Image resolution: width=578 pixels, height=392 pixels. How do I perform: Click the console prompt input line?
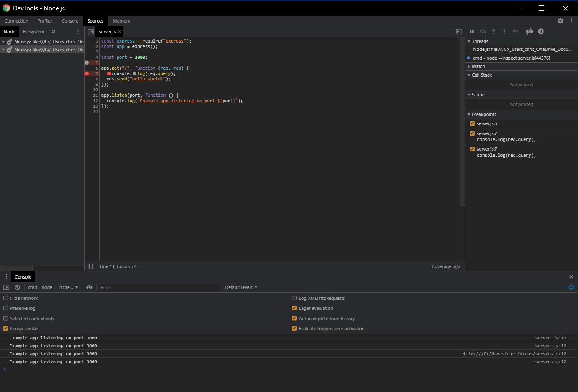click(289, 369)
